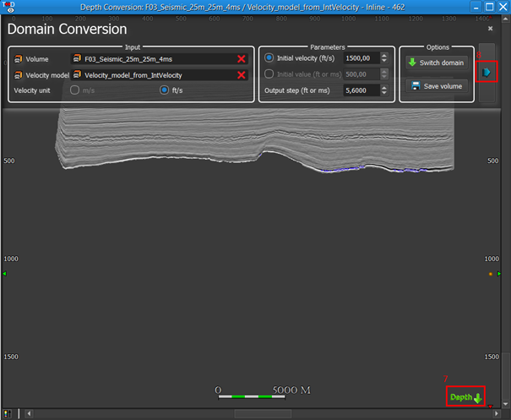Increase Initial velocity with up stepper arrow
Image resolution: width=511 pixels, height=420 pixels.
384,56
